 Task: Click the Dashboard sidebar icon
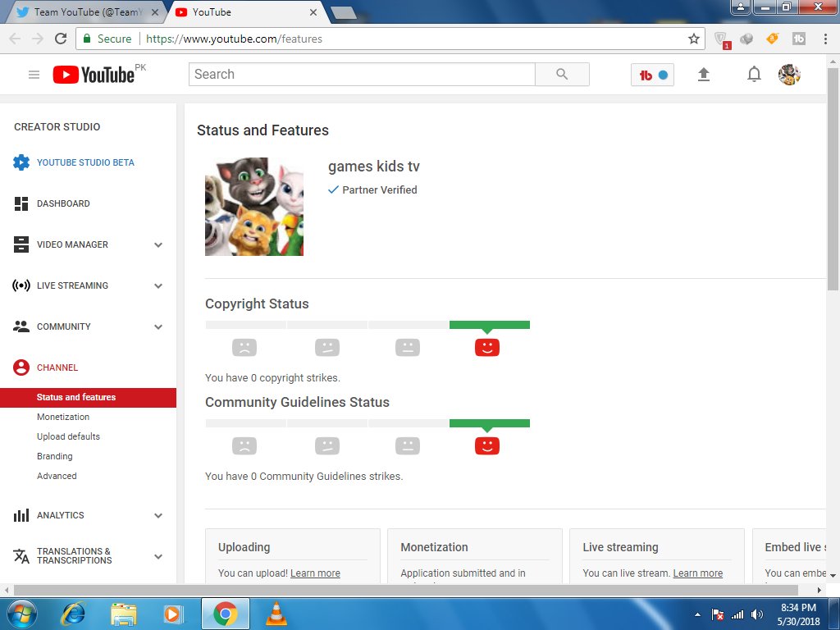(21, 203)
